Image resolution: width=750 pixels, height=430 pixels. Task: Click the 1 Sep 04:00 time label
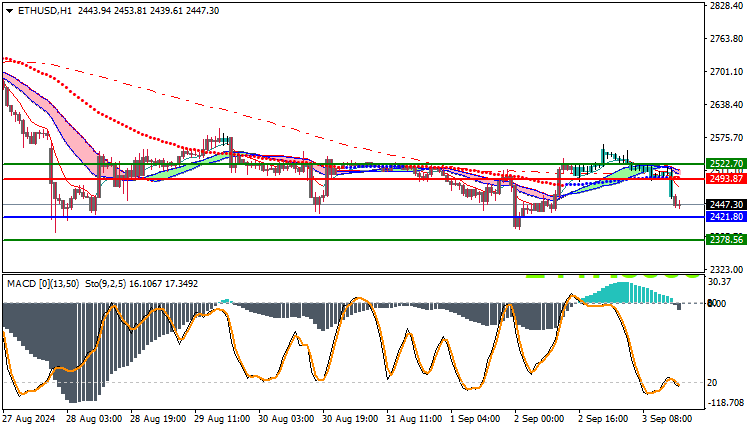click(475, 419)
